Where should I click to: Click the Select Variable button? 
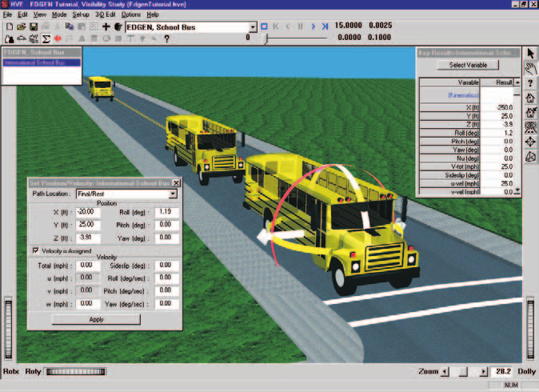pos(468,65)
